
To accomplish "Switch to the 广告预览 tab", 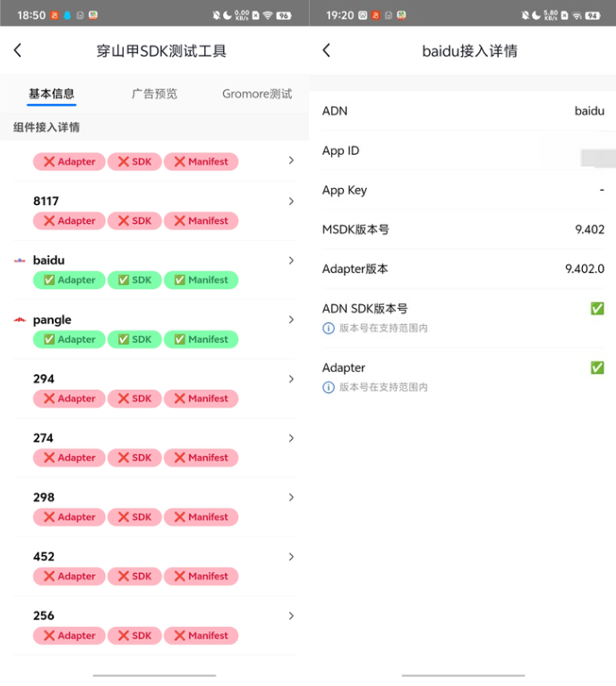I will click(x=154, y=94).
